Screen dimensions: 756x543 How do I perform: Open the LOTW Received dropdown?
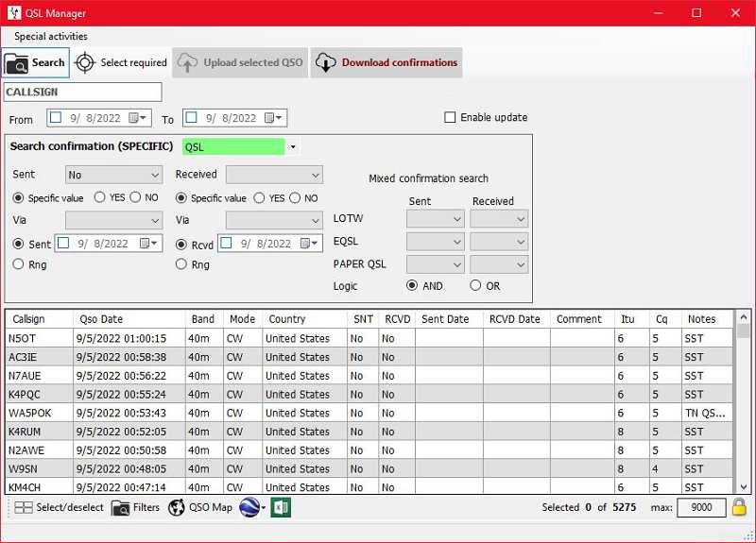point(499,219)
